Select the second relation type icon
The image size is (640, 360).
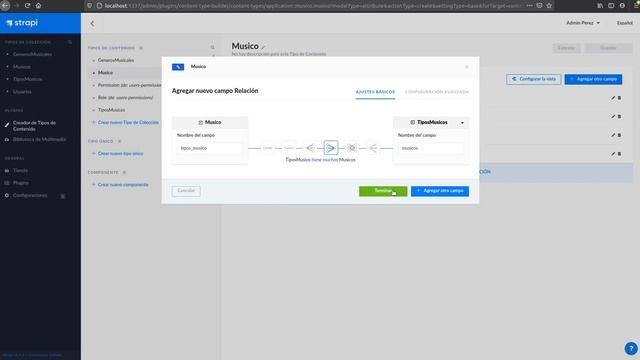(x=289, y=148)
